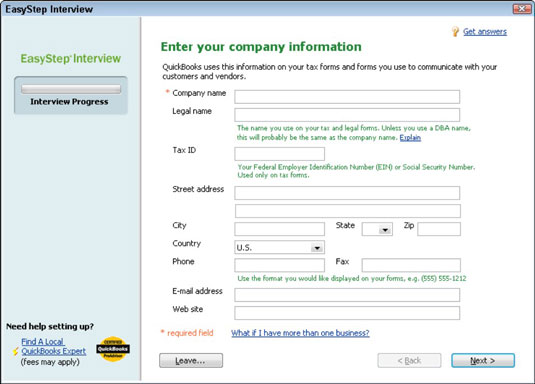Click the lightning bolt icon beside QuickBooks Expert

tap(15, 351)
